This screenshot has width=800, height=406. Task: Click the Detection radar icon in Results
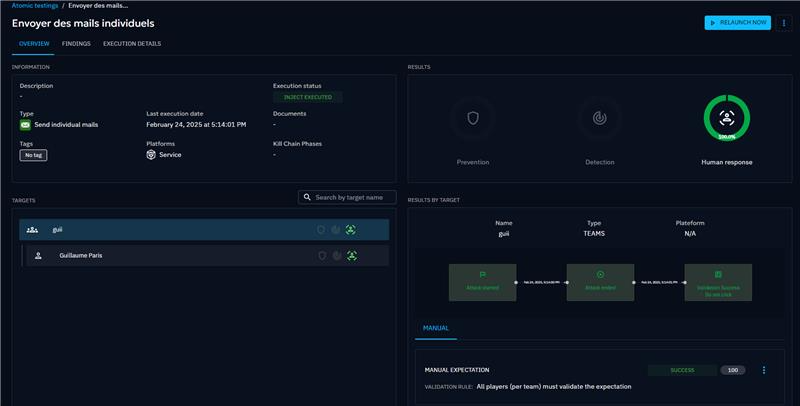[599, 118]
